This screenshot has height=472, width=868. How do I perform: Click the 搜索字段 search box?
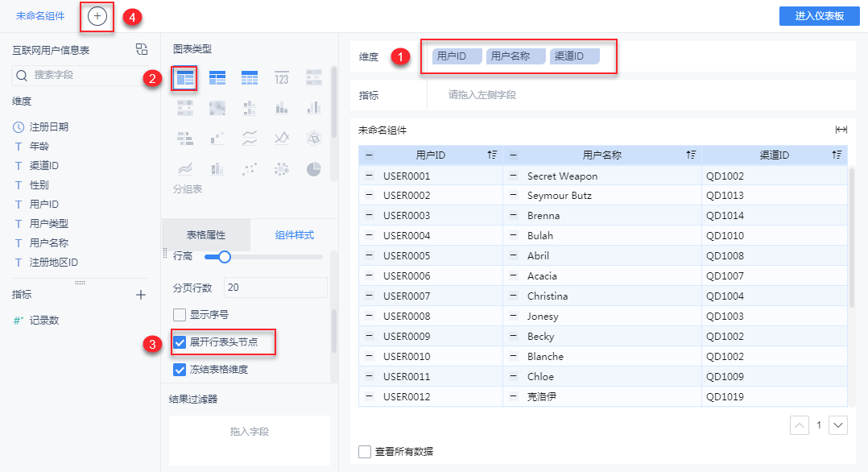(x=80, y=75)
